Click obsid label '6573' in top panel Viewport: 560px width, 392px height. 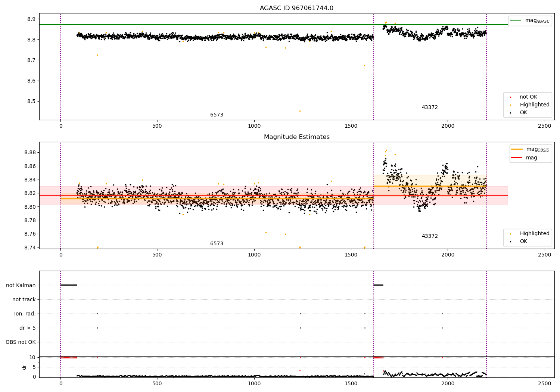click(x=217, y=115)
